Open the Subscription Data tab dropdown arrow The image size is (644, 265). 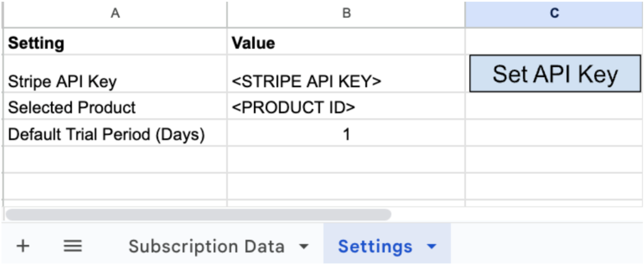[304, 247]
